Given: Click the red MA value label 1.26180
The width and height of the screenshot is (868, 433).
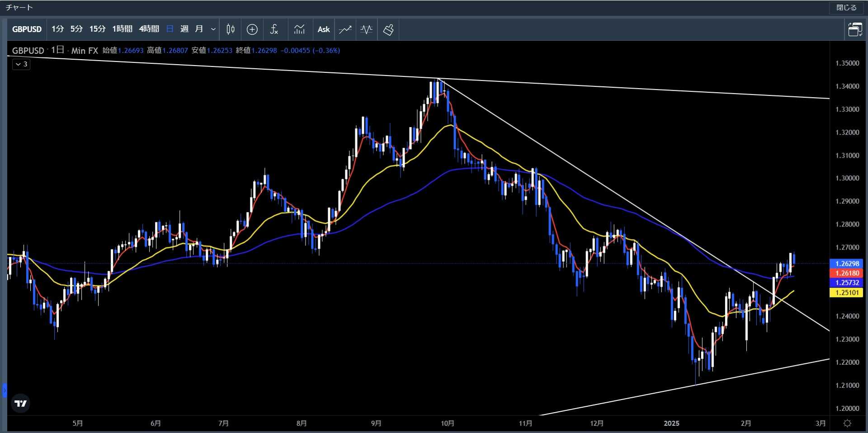Looking at the screenshot, I should [x=847, y=273].
